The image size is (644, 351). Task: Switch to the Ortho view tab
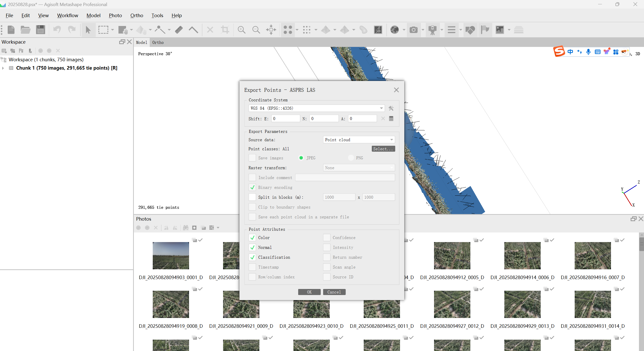pyautogui.click(x=158, y=42)
